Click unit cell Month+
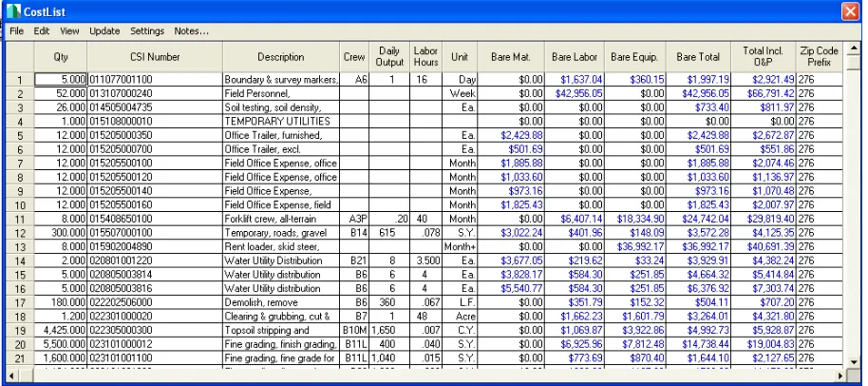868x386 pixels. coord(460,246)
